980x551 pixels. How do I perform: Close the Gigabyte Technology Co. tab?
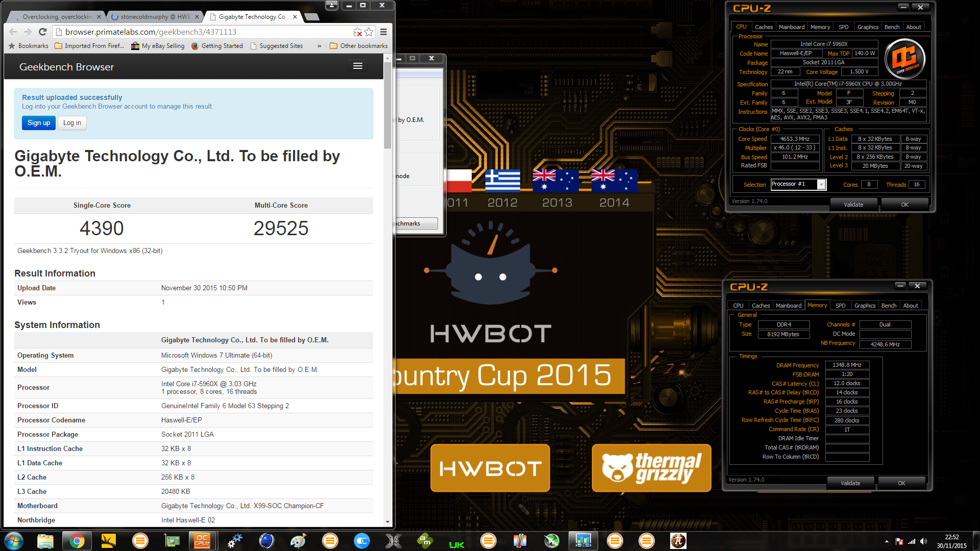295,17
